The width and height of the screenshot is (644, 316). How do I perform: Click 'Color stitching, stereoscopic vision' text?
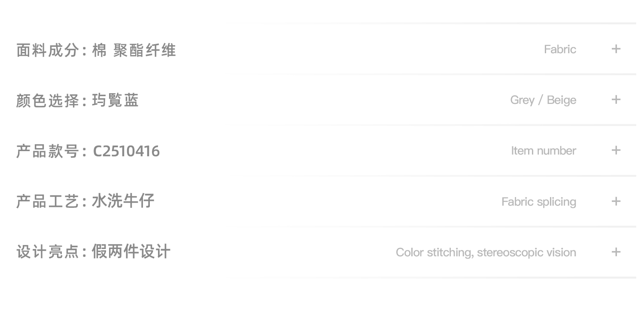[486, 252]
